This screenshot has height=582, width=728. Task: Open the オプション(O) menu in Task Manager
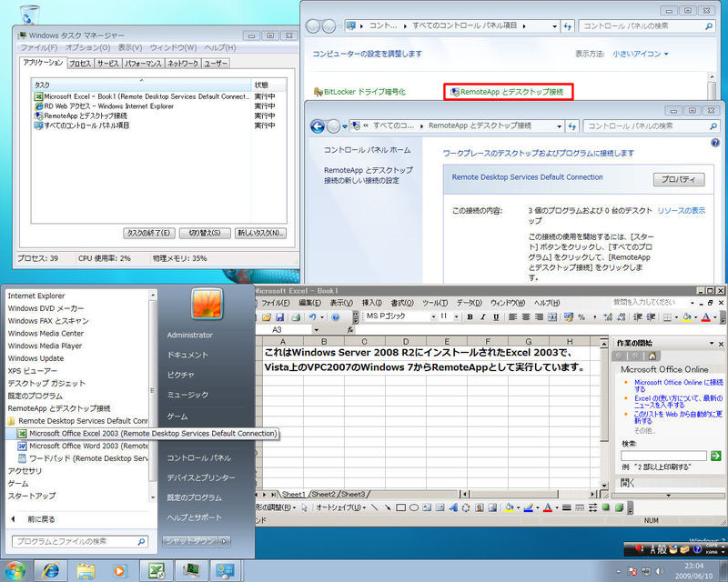(x=87, y=47)
